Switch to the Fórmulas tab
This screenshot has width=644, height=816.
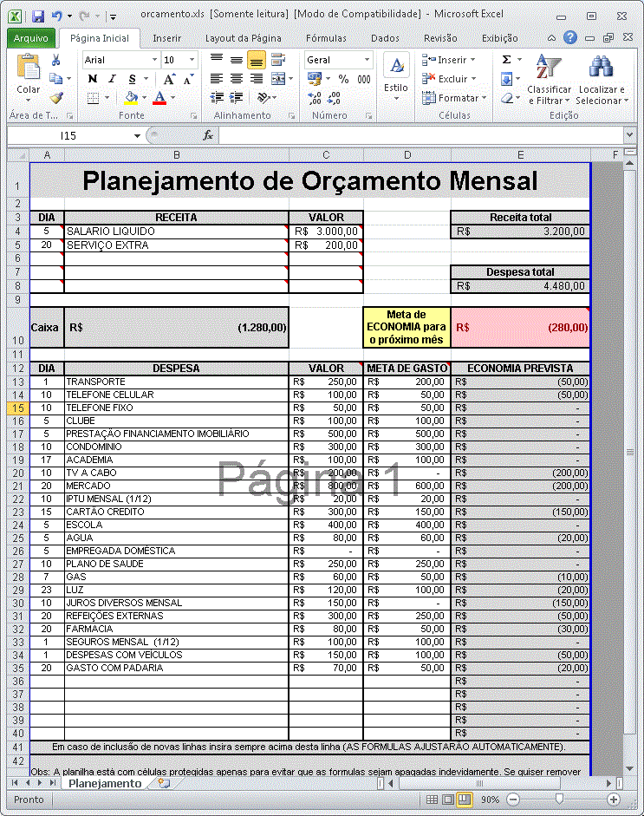[326, 38]
